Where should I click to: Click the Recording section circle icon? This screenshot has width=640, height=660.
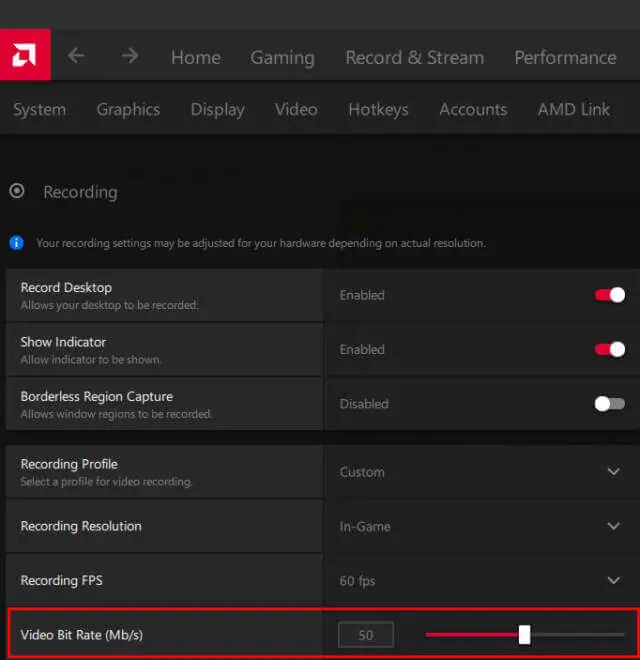click(x=17, y=191)
